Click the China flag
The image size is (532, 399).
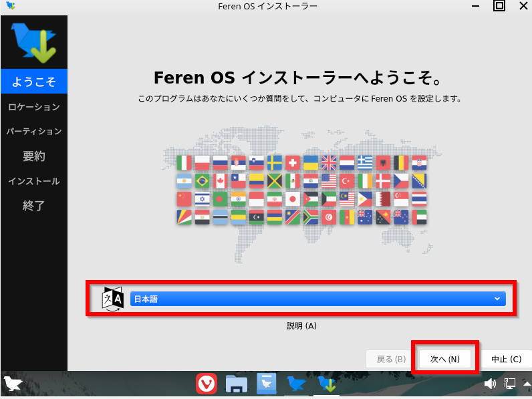[x=184, y=199]
